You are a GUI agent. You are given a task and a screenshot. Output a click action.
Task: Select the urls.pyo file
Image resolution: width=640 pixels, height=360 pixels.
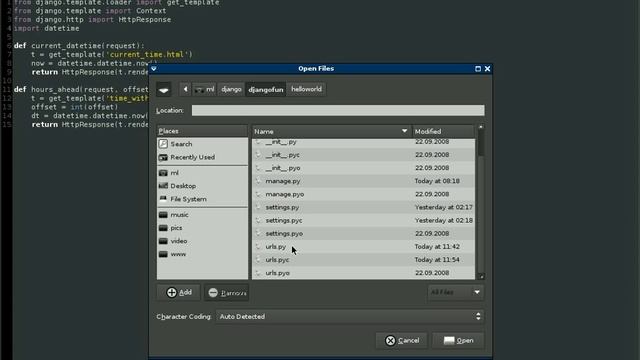coord(363,273)
